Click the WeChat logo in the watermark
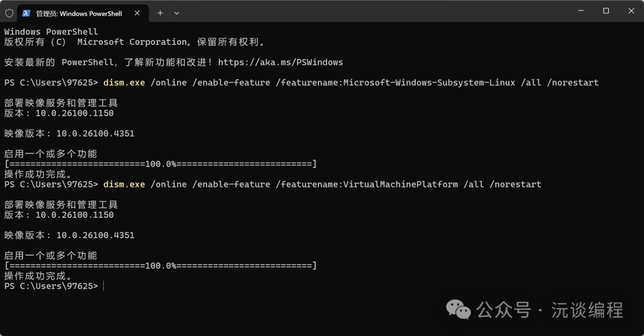This screenshot has width=644, height=336. pos(459,309)
